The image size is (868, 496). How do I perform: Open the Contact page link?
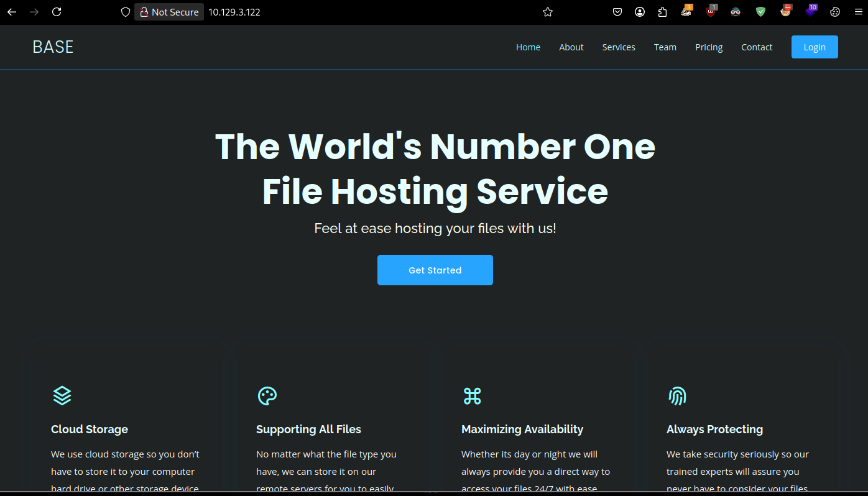click(756, 47)
